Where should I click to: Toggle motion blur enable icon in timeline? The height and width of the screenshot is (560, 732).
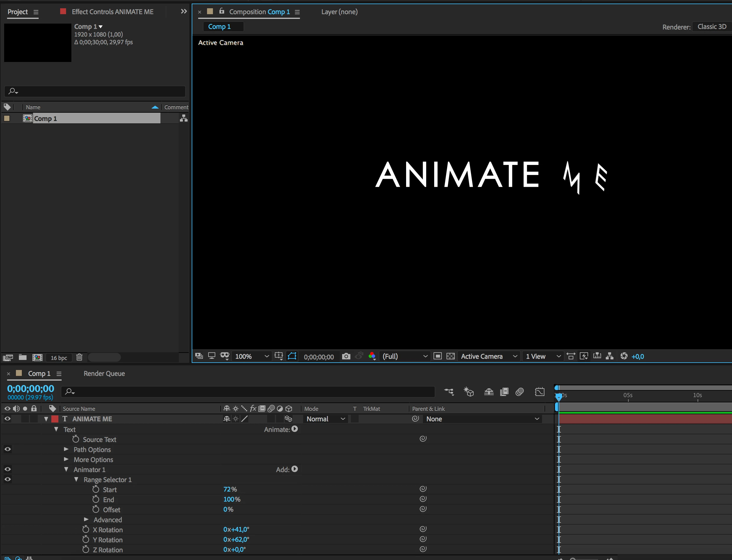click(x=519, y=392)
